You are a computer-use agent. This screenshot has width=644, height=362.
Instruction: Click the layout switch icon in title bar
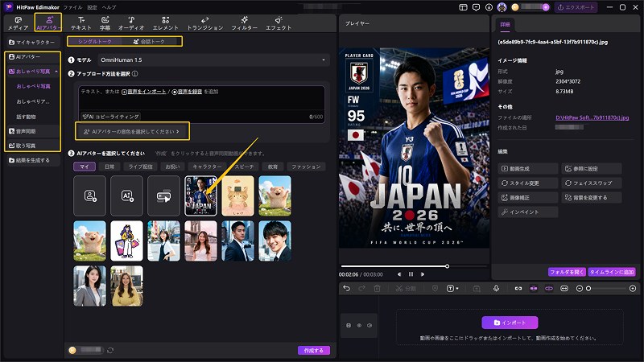point(464,7)
